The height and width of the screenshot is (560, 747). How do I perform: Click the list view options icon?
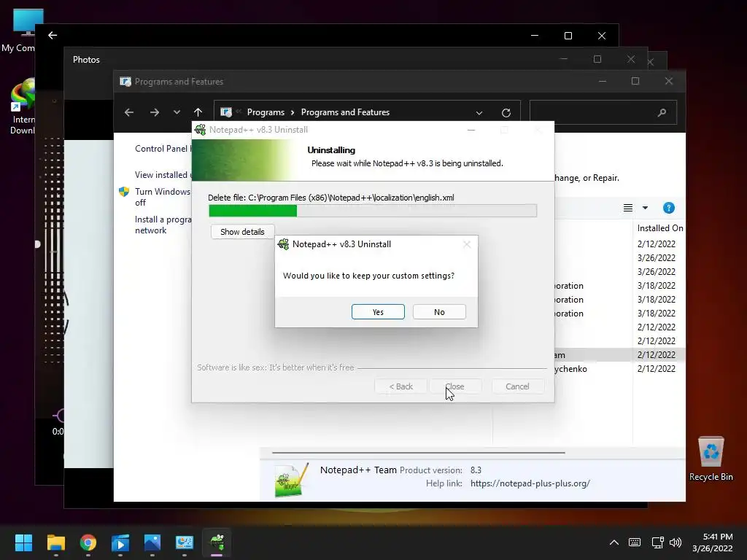628,208
